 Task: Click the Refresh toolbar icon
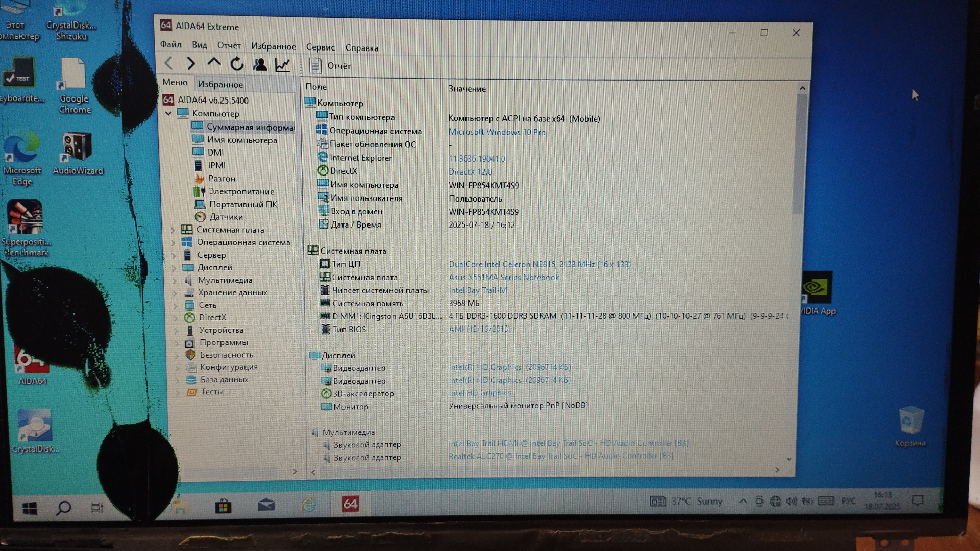237,64
